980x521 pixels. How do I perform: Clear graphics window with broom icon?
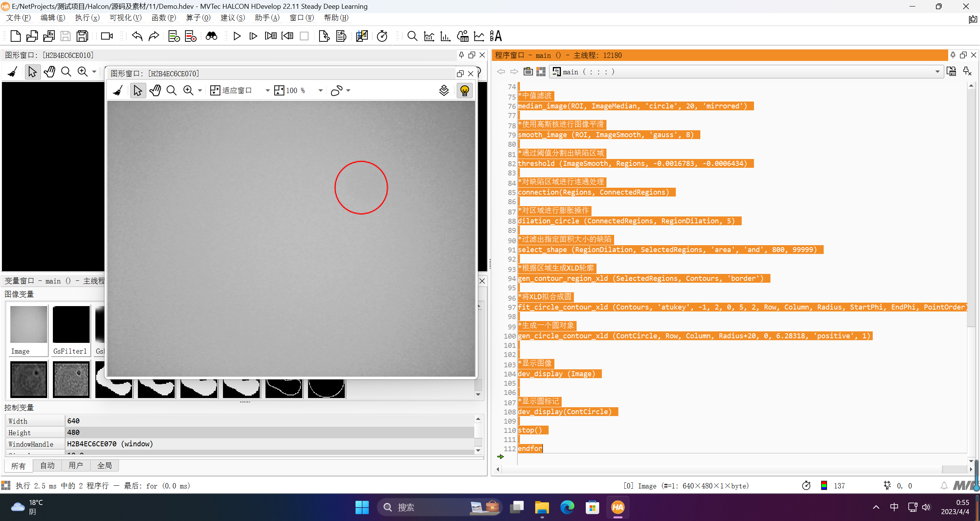pos(118,90)
